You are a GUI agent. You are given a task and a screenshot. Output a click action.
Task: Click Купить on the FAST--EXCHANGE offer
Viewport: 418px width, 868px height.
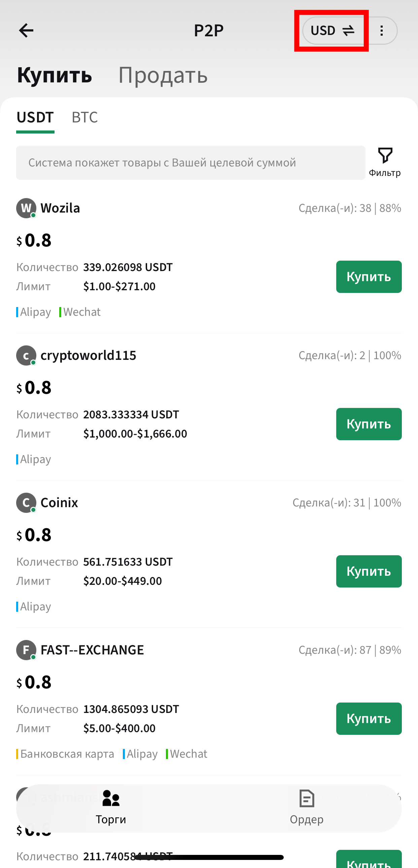(x=369, y=718)
